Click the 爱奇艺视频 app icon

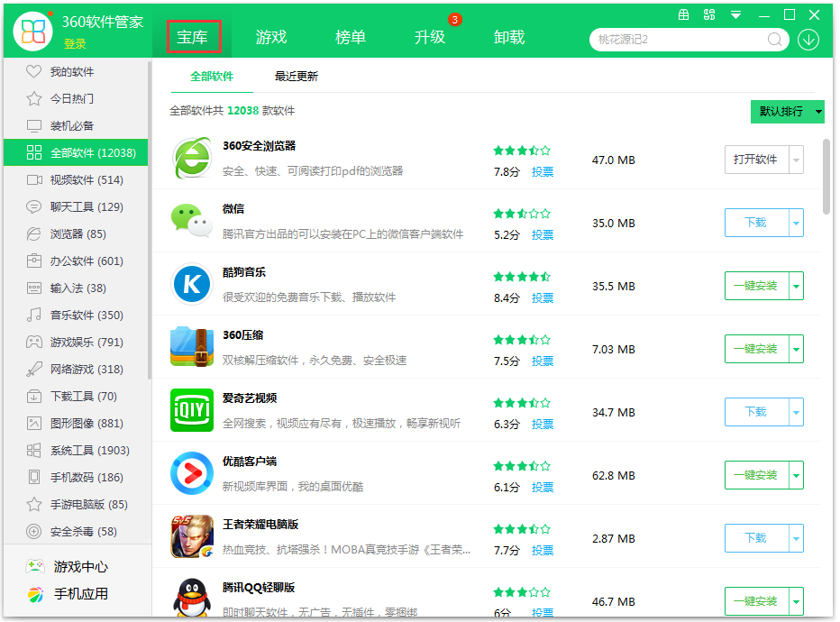pyautogui.click(x=192, y=410)
